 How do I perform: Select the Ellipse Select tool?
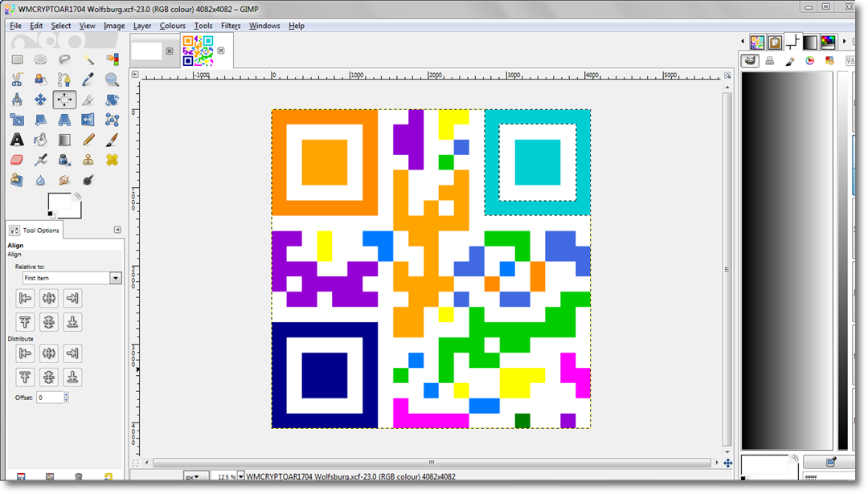[40, 59]
